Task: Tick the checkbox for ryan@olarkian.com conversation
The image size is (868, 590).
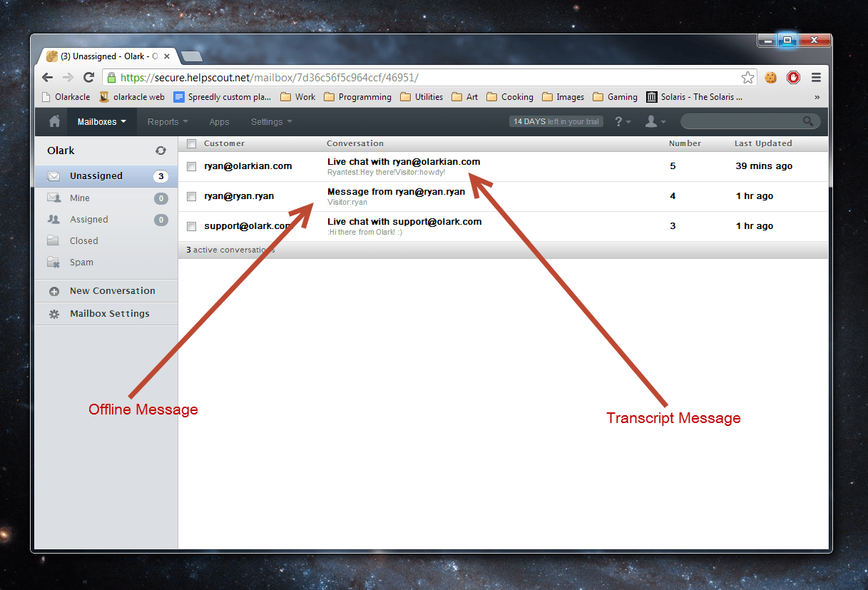Action: click(191, 166)
